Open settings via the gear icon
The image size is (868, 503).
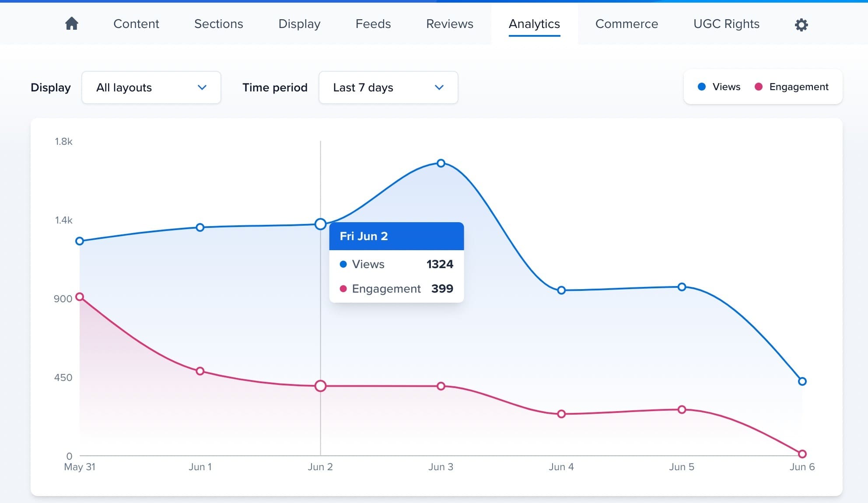pos(801,24)
